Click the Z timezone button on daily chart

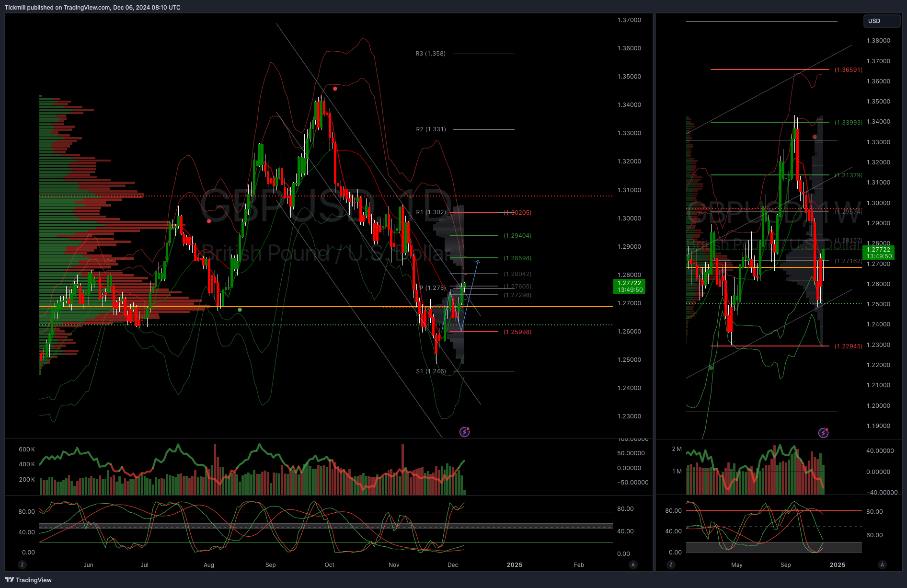pyautogui.click(x=22, y=565)
